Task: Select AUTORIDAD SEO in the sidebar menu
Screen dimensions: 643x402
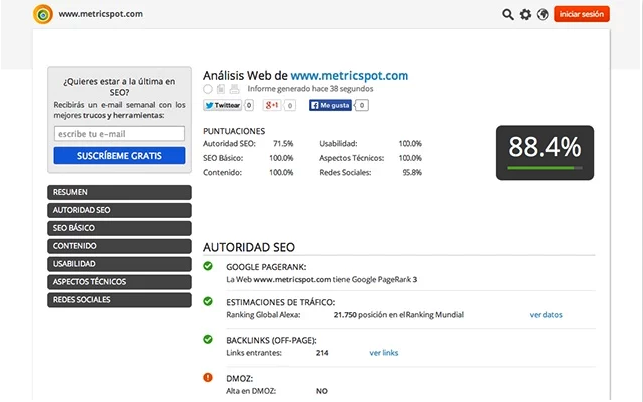Action: pyautogui.click(x=119, y=210)
